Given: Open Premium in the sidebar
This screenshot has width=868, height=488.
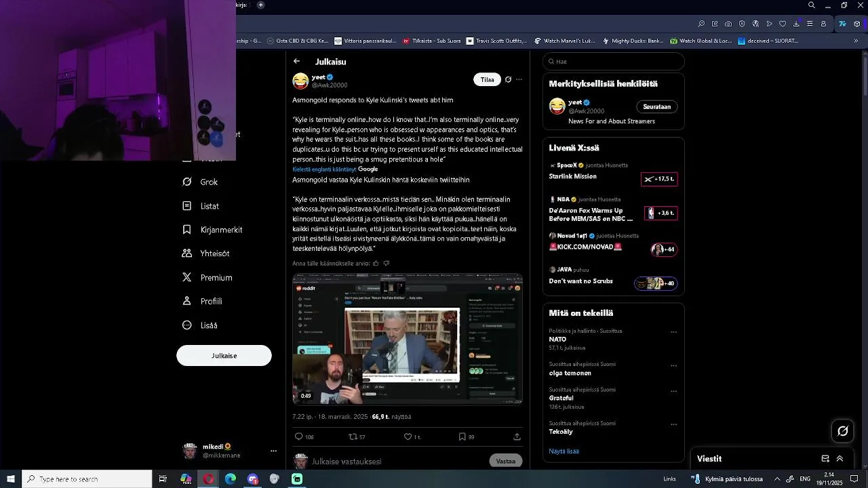Looking at the screenshot, I should 208,277.
